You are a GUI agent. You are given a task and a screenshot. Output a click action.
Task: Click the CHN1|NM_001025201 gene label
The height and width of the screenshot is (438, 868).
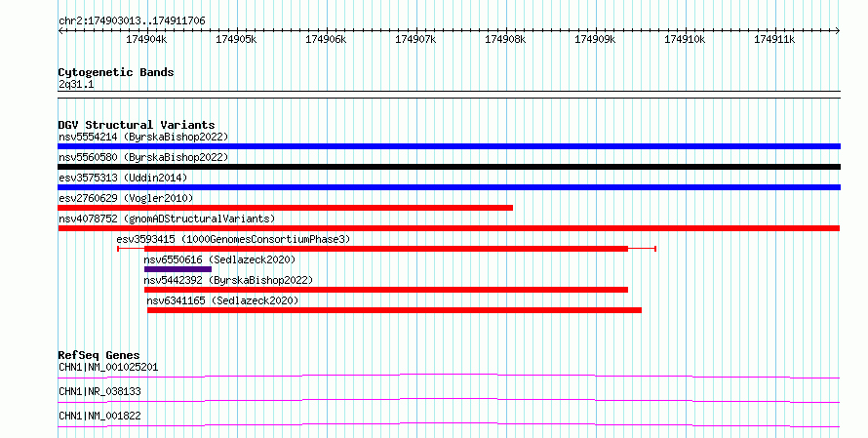click(x=108, y=367)
